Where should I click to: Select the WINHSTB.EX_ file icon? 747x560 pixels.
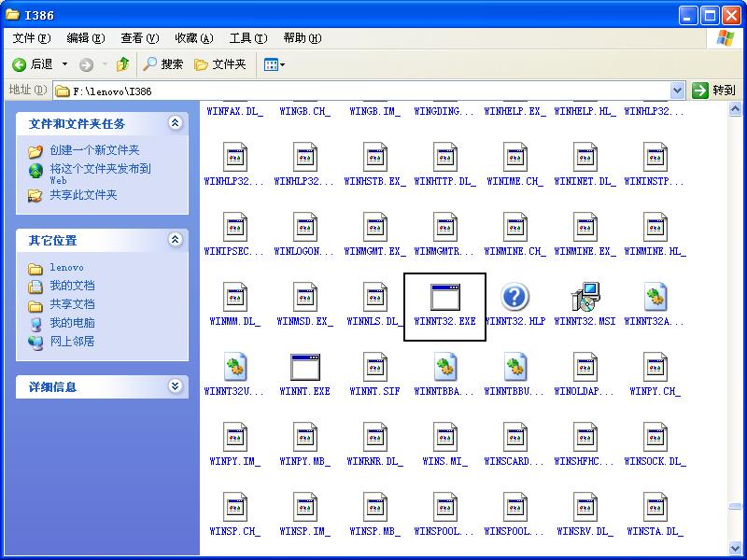point(375,157)
